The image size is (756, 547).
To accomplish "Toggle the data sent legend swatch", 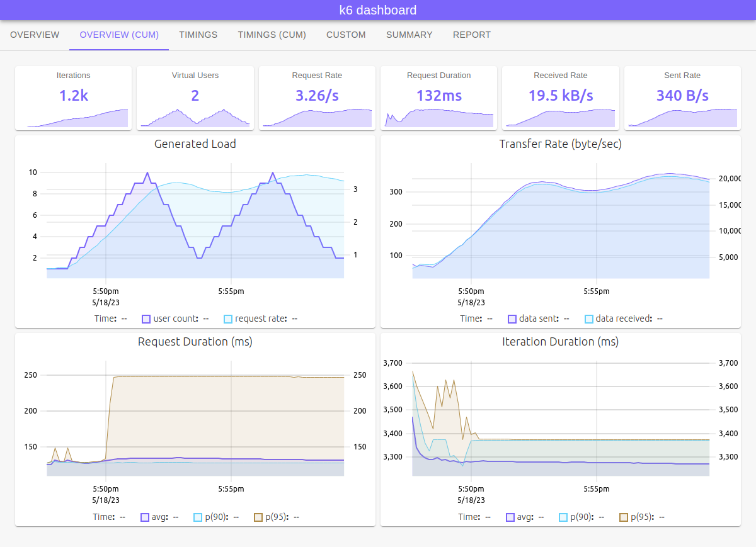I will [512, 319].
